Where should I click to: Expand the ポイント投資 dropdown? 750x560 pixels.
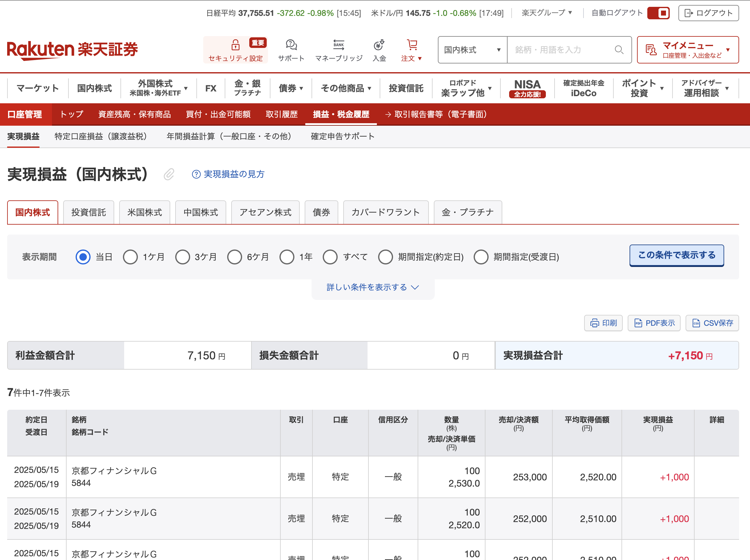point(643,88)
